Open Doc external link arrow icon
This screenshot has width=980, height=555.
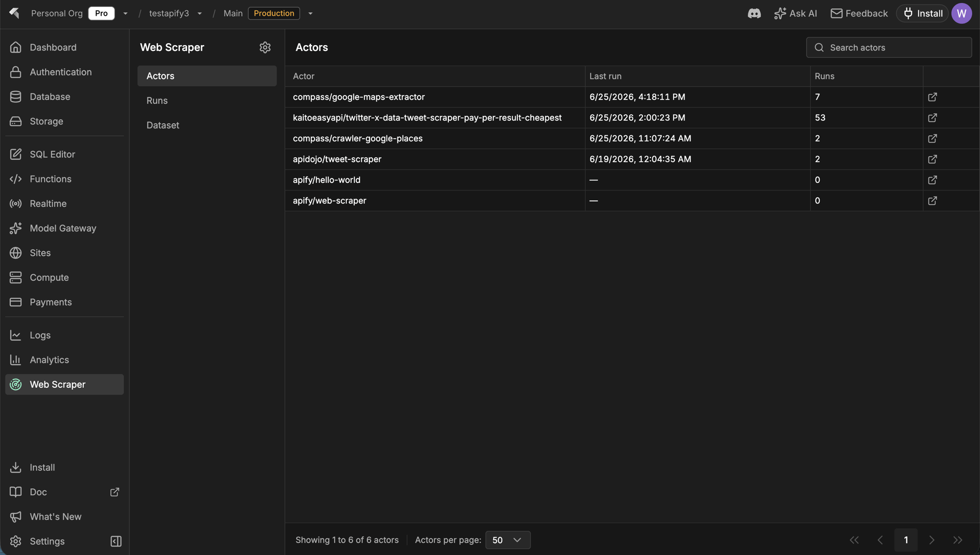coord(115,492)
